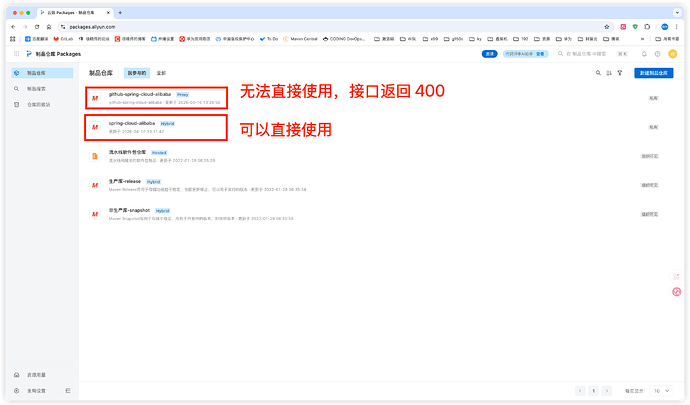Switch to the 我参与的 tab
Viewport: 690px width, 405px height.
click(x=137, y=73)
